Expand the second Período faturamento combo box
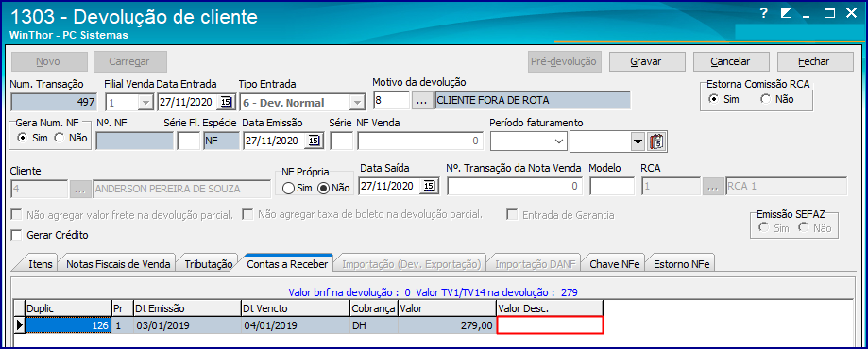 point(638,142)
